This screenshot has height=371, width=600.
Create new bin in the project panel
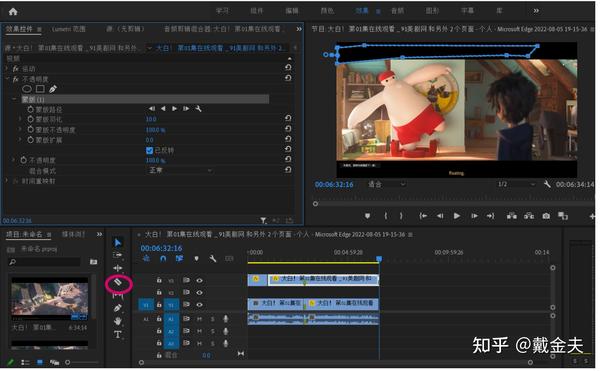click(93, 262)
